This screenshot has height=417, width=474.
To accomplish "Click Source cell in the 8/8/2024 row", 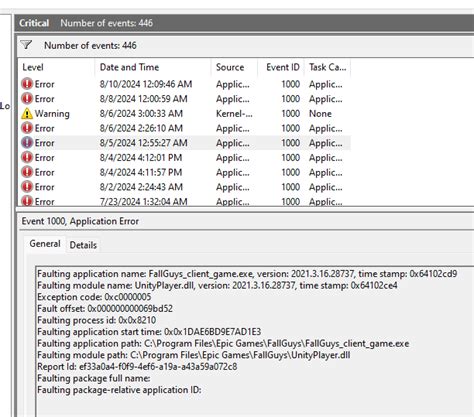I will tap(232, 99).
